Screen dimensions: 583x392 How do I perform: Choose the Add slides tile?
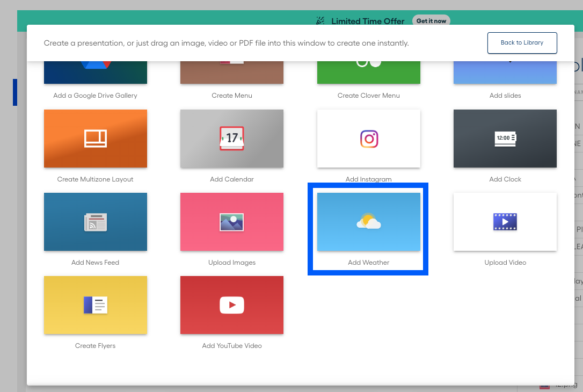point(505,73)
